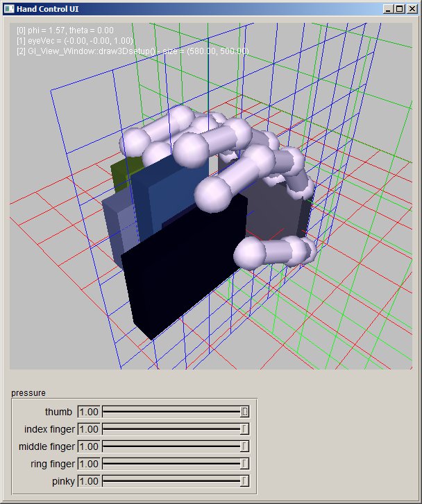Click the phi and theta debug text line

pyautogui.click(x=65, y=31)
